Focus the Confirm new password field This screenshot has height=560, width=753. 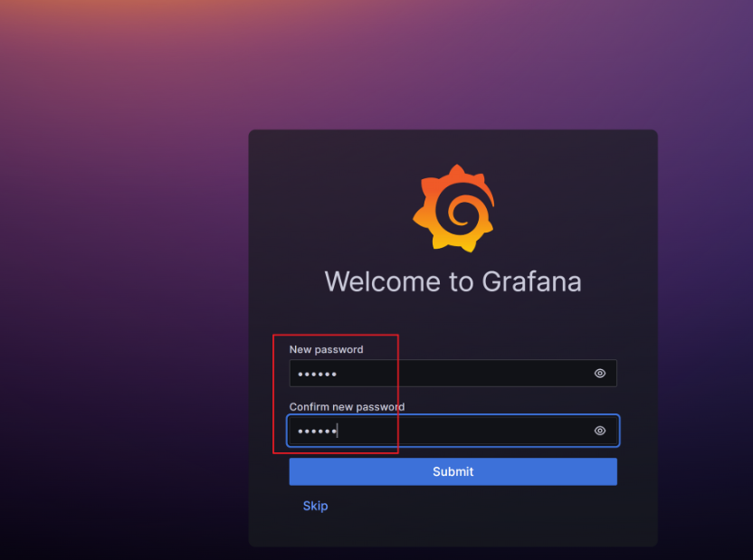453,431
